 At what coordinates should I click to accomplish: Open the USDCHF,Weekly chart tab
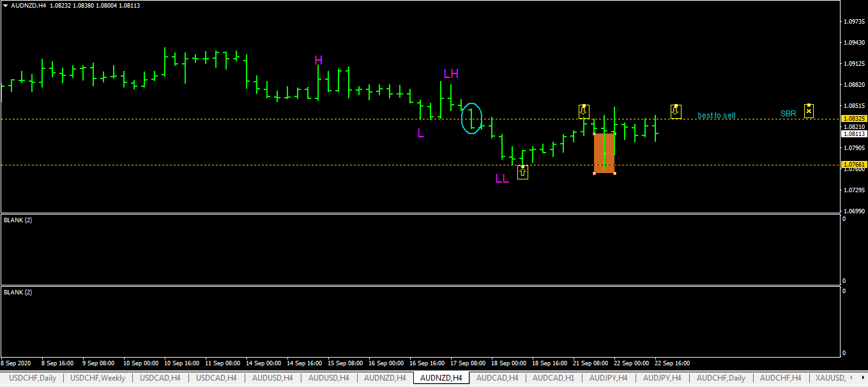(x=98, y=378)
